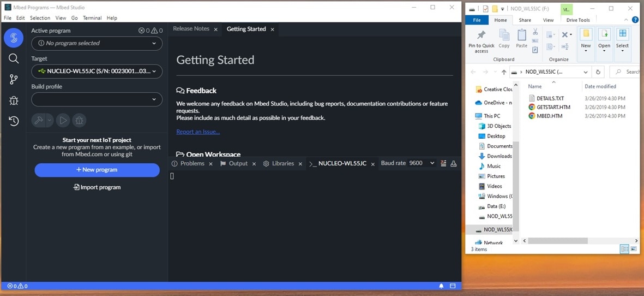Viewport: 644px width, 296px height.
Task: Click the notifications bell in status bar
Action: [442, 286]
